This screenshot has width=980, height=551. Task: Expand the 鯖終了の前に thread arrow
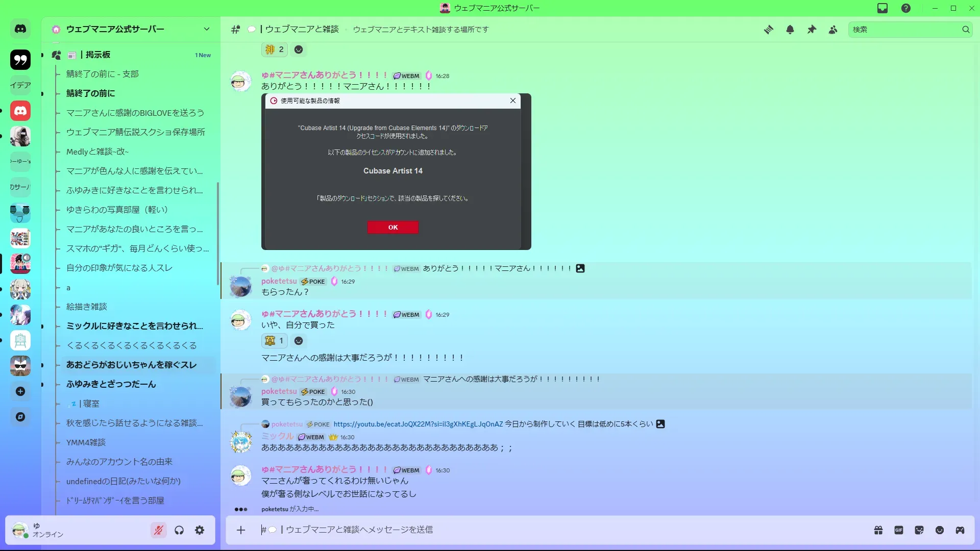tap(42, 93)
